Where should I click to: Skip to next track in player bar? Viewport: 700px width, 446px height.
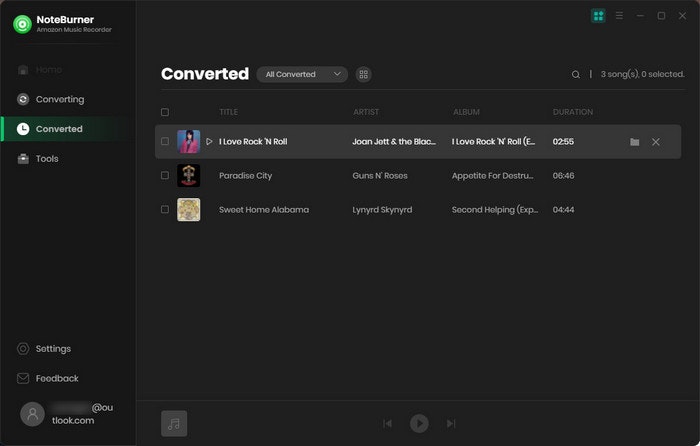pyautogui.click(x=451, y=423)
